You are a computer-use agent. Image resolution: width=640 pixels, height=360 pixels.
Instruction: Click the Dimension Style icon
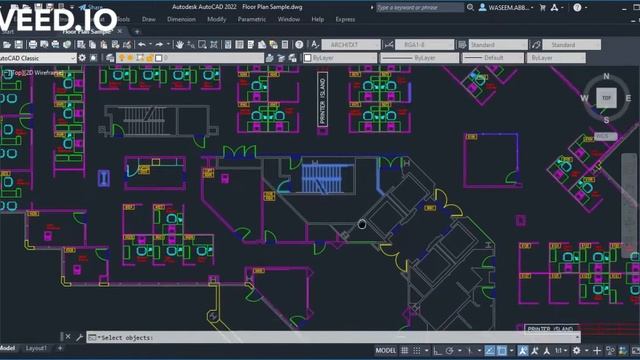389,44
